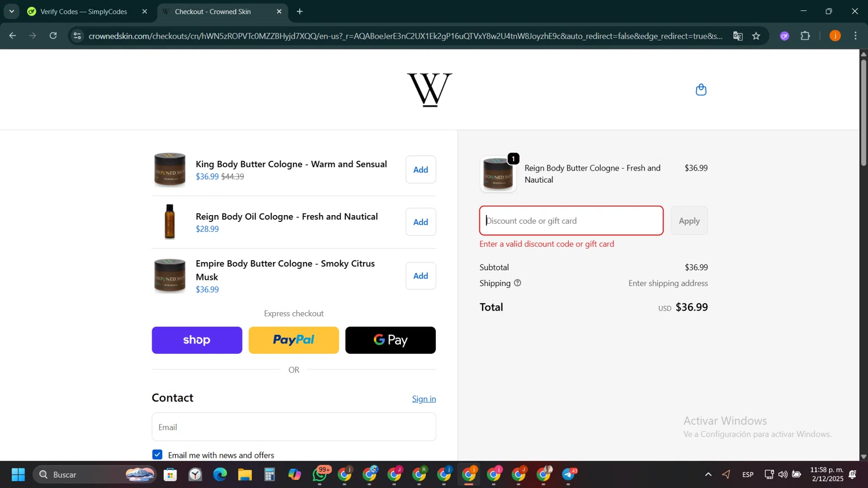
Task: Open File Explorer from taskbar
Action: tap(245, 475)
